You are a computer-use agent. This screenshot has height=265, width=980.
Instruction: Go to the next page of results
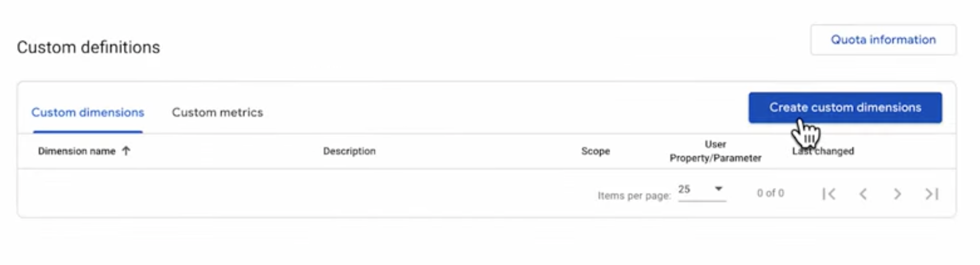(x=897, y=194)
